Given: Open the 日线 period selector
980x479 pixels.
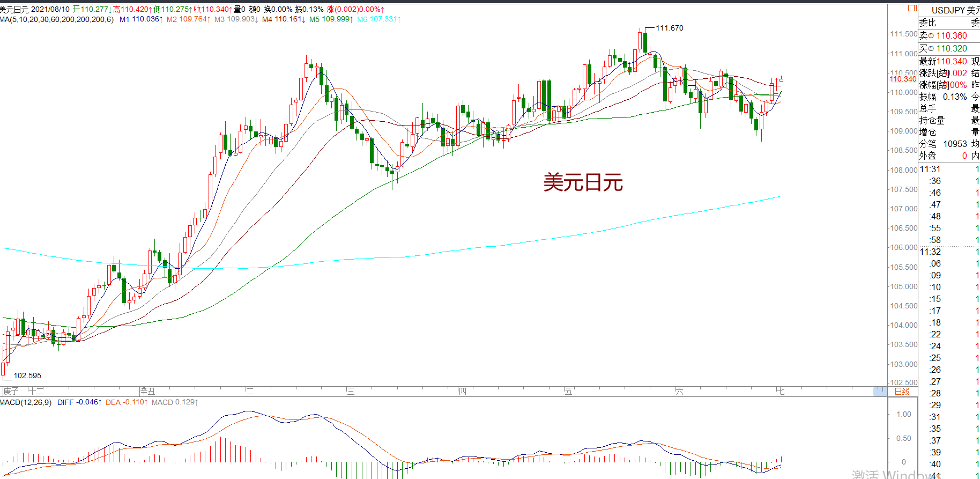Looking at the screenshot, I should tap(902, 392).
